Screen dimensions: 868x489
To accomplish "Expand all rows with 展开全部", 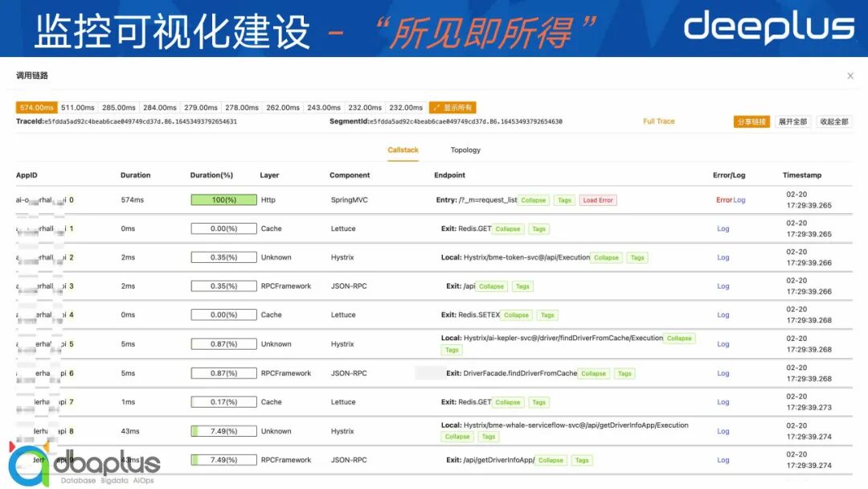I will tap(792, 121).
